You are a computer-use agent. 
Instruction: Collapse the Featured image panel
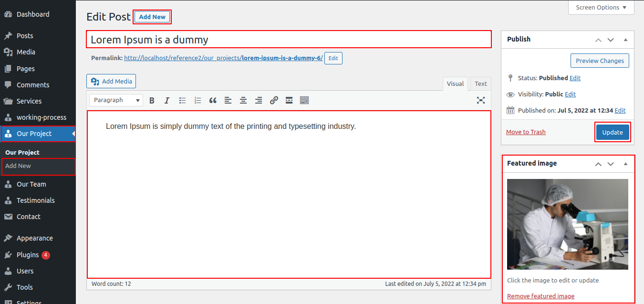pos(625,164)
